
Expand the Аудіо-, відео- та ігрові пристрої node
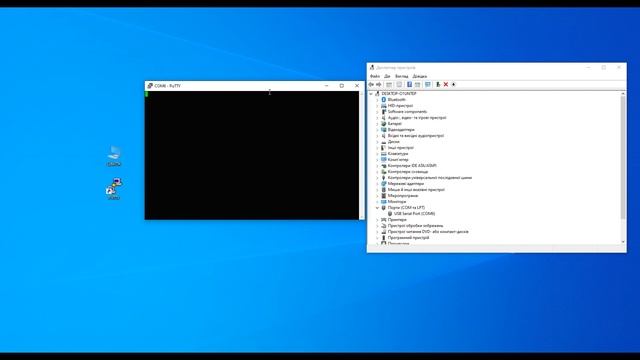pyautogui.click(x=377, y=118)
